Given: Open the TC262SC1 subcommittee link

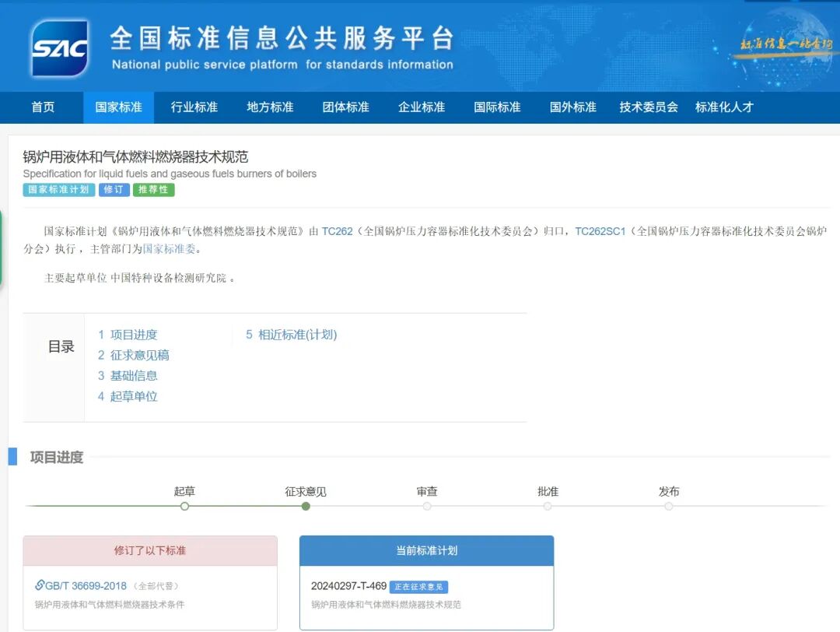Looking at the screenshot, I should tap(600, 231).
